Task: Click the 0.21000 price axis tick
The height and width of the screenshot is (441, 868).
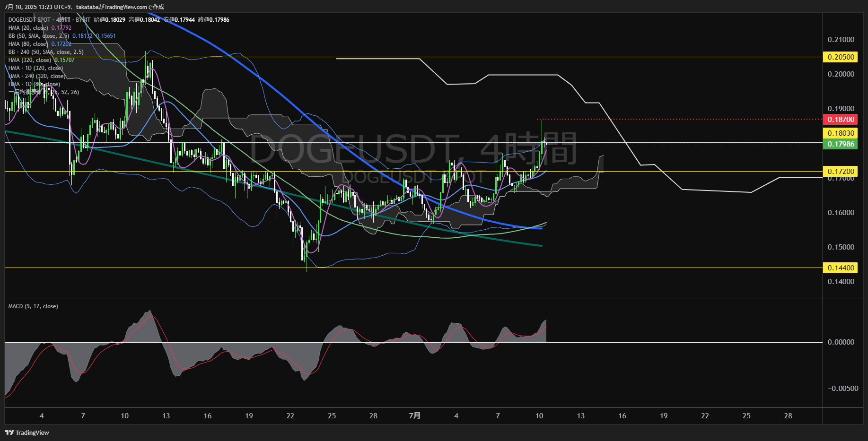Action: 841,40
